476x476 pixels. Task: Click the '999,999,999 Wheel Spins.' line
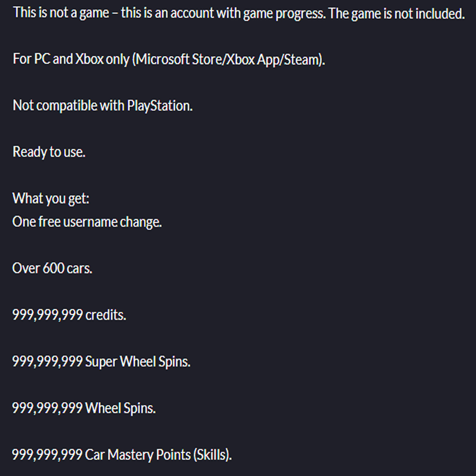pos(84,408)
